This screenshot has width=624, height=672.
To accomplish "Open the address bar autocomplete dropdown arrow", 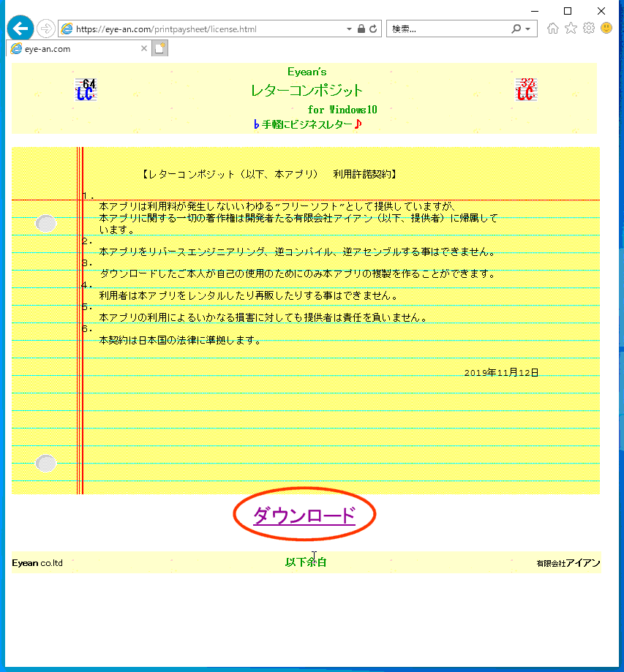I will pos(349,29).
